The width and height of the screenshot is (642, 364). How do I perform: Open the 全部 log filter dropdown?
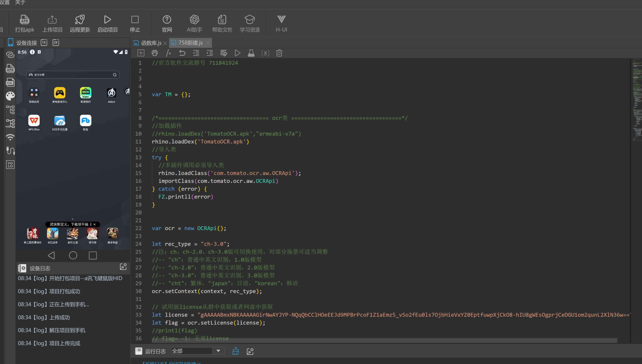198,351
